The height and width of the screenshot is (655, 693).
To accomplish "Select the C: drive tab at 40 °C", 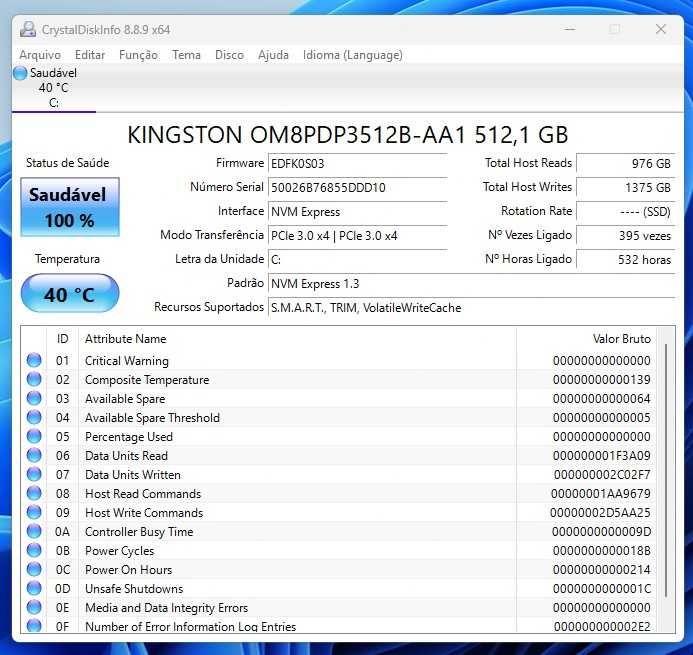I will coord(53,88).
